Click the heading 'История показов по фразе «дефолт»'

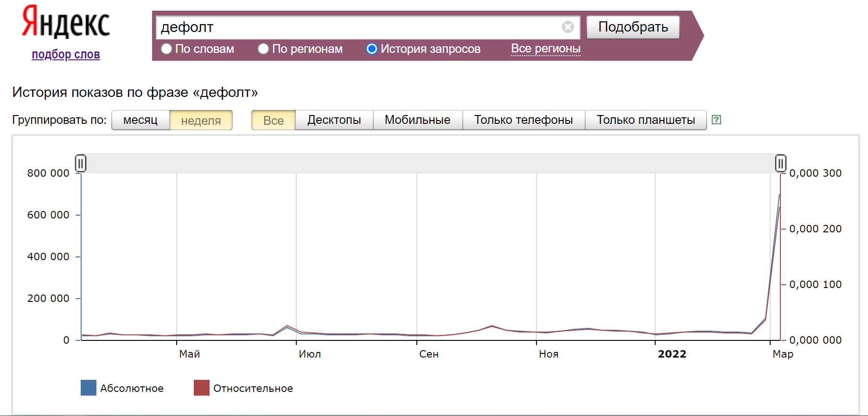point(135,92)
